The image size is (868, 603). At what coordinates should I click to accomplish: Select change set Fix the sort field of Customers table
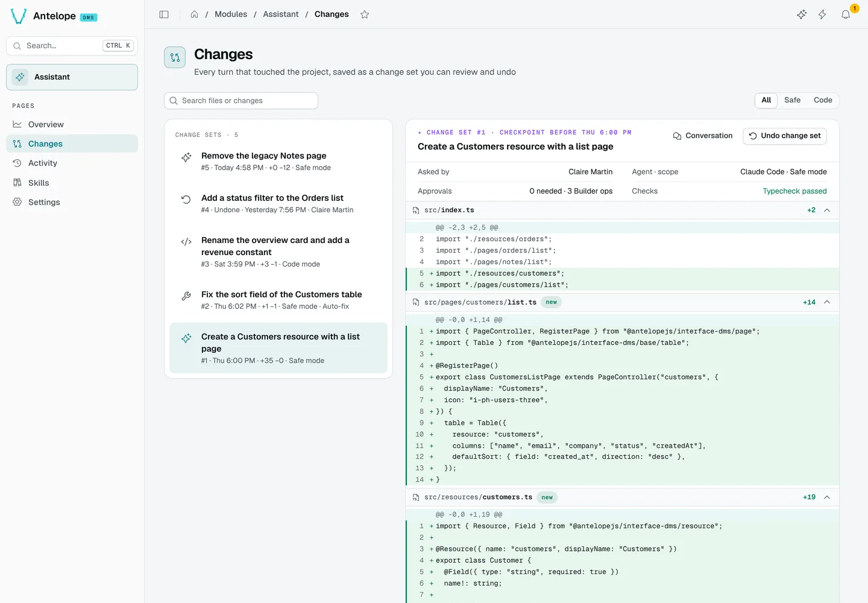click(x=278, y=300)
